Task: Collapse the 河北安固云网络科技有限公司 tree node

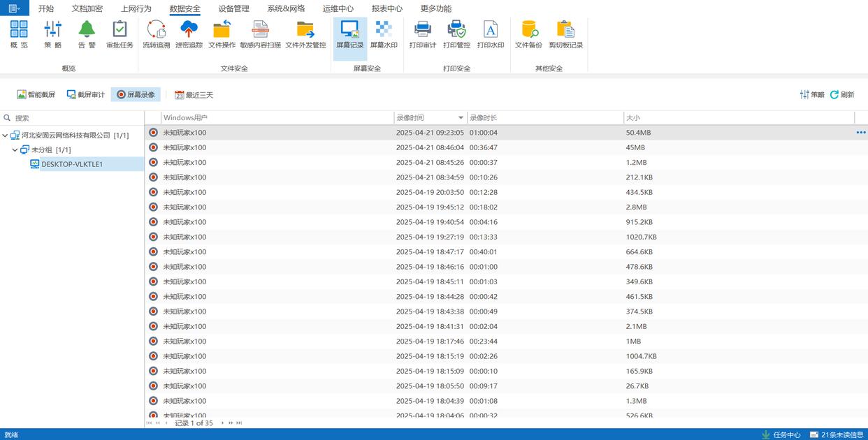Action: [6, 135]
